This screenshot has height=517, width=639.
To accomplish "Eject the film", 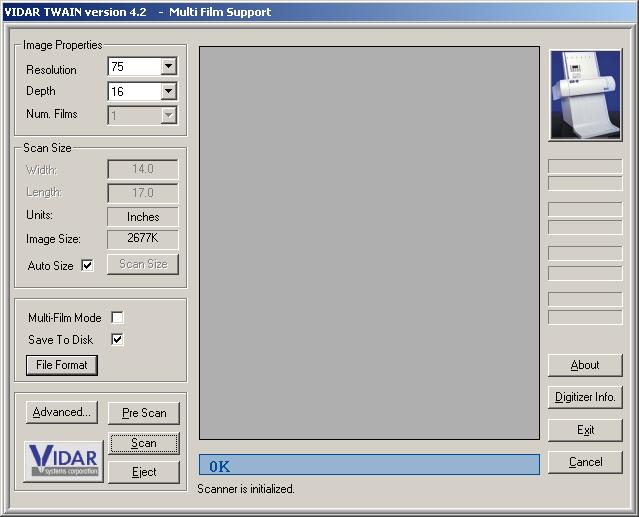I will 144,472.
